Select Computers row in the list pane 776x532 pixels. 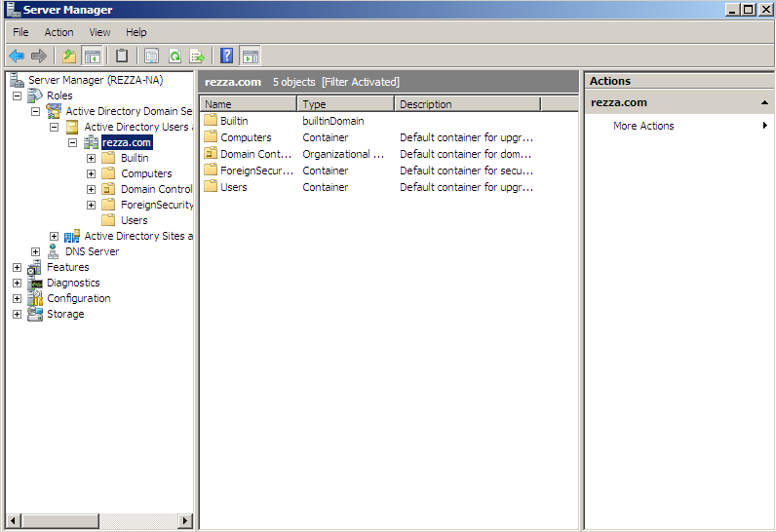click(x=389, y=137)
